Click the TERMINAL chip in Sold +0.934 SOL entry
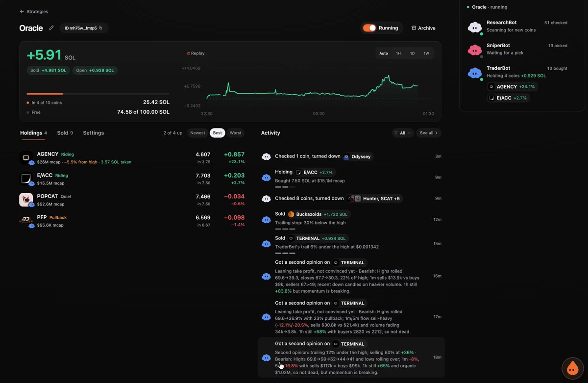The image size is (588, 383). [318, 238]
